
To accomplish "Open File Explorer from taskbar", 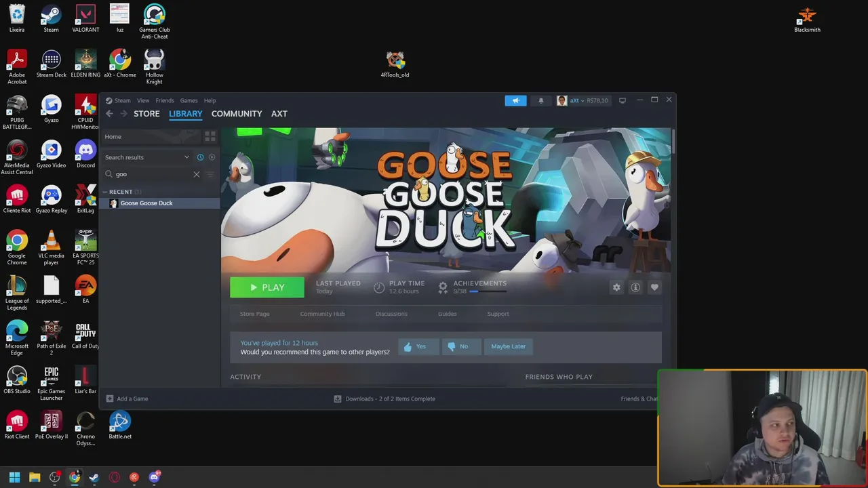I will point(35,477).
